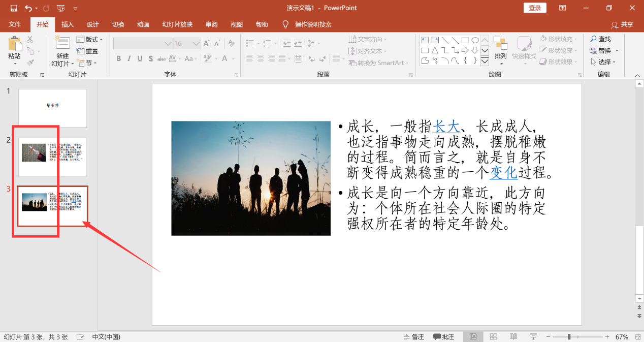
Task: Click the 替换 replace button
Action: (604, 50)
